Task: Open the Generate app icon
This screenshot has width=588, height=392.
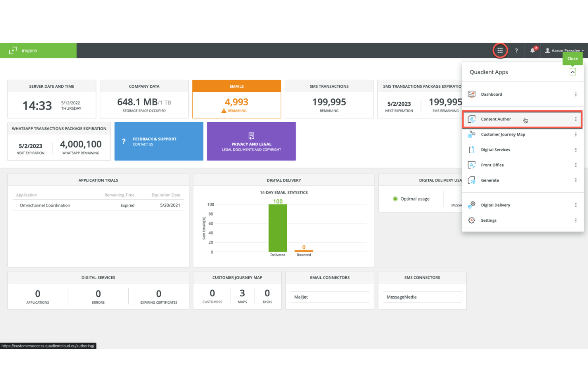Action: pyautogui.click(x=472, y=180)
